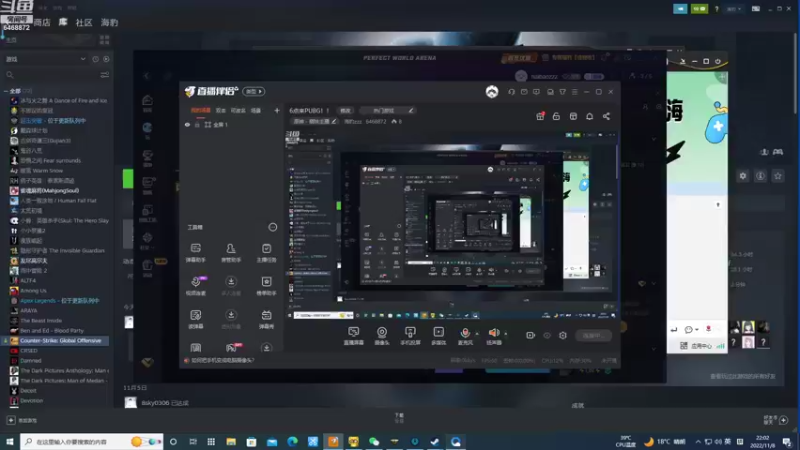Open 视频连麦 tool icon
This screenshot has width=800, height=450.
(196, 286)
